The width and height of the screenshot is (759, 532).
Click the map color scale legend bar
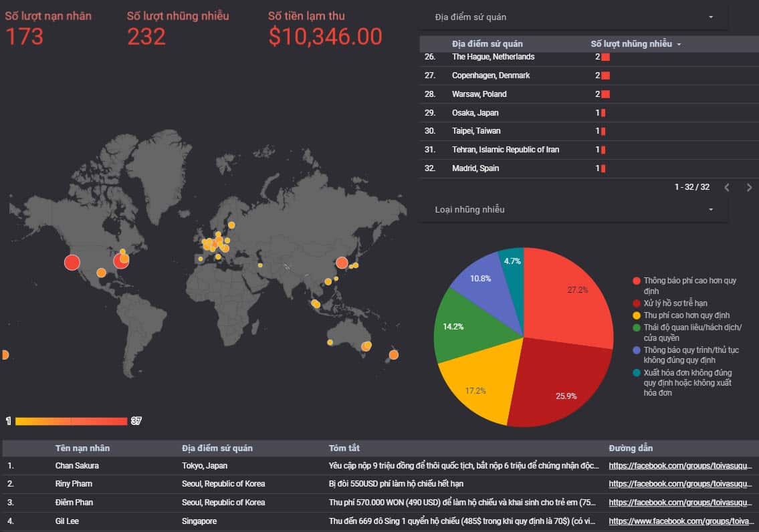[x=71, y=421]
